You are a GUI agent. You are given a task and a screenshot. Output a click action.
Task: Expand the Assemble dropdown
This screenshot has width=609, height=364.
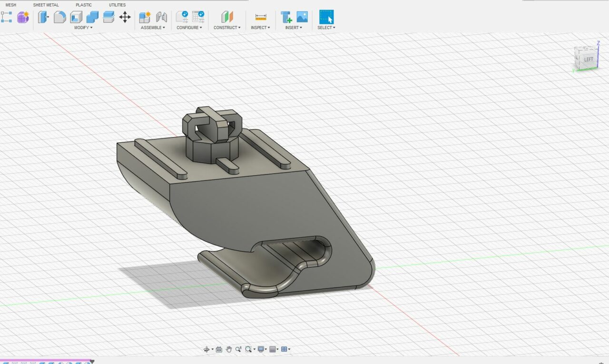point(153,28)
